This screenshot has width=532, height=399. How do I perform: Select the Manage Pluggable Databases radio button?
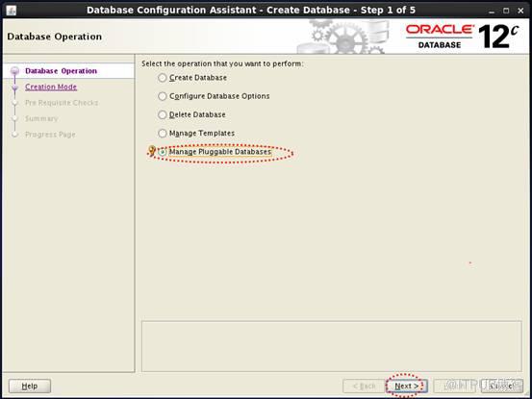pos(163,152)
